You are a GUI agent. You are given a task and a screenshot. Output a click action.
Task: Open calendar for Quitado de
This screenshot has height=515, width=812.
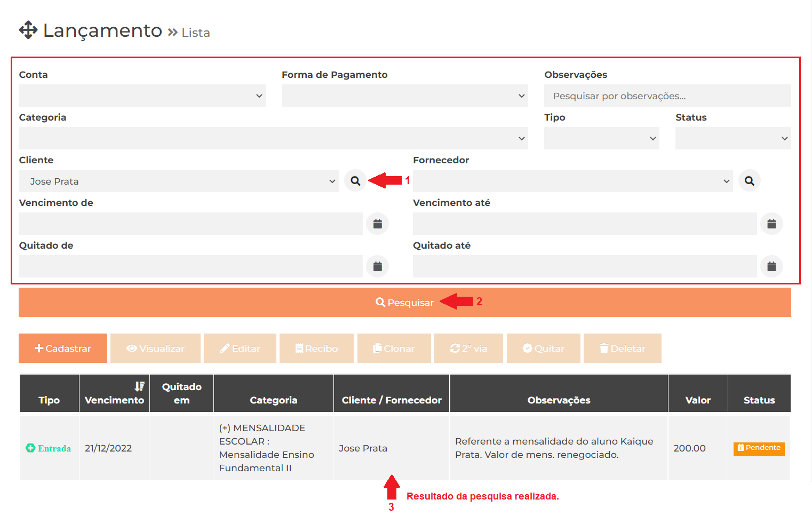pos(378,266)
